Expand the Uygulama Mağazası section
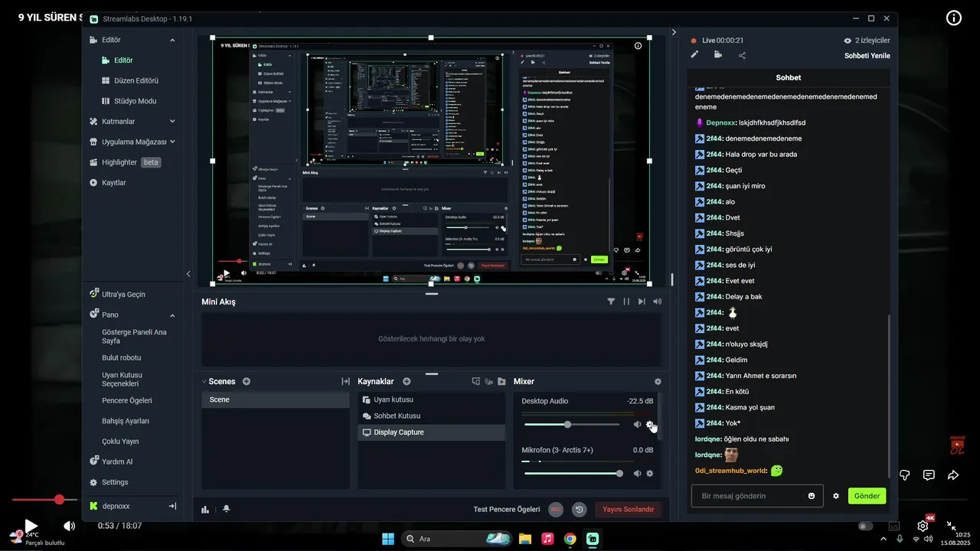 click(172, 142)
